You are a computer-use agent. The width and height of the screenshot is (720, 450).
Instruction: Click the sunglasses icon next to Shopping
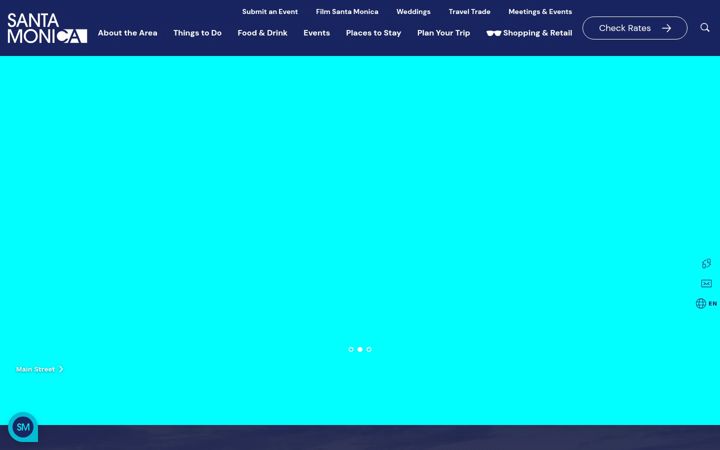click(x=494, y=33)
